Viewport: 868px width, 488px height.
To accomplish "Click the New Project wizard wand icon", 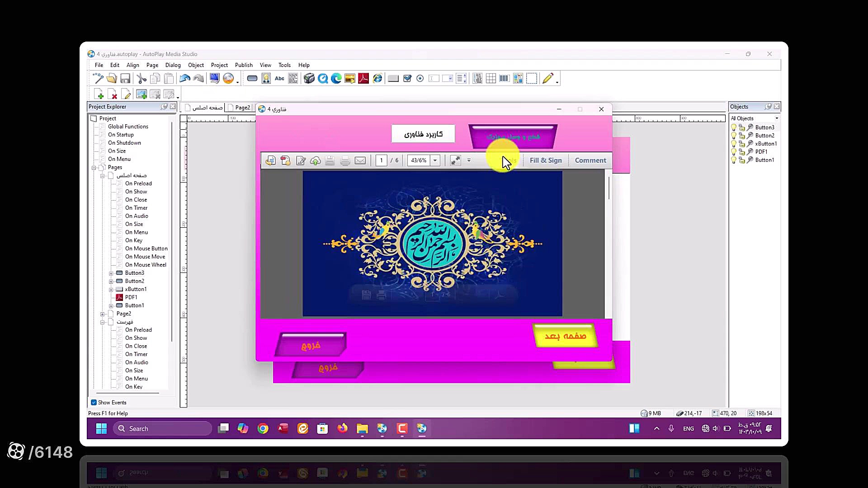I will (98, 79).
